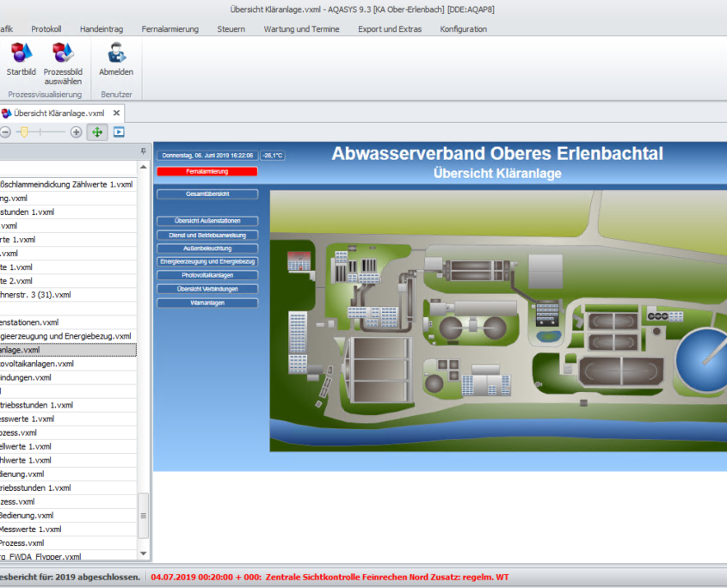
Task: Select 'gieerzeugung und Energiebezug.vxml' in the list
Action: click(x=68, y=336)
